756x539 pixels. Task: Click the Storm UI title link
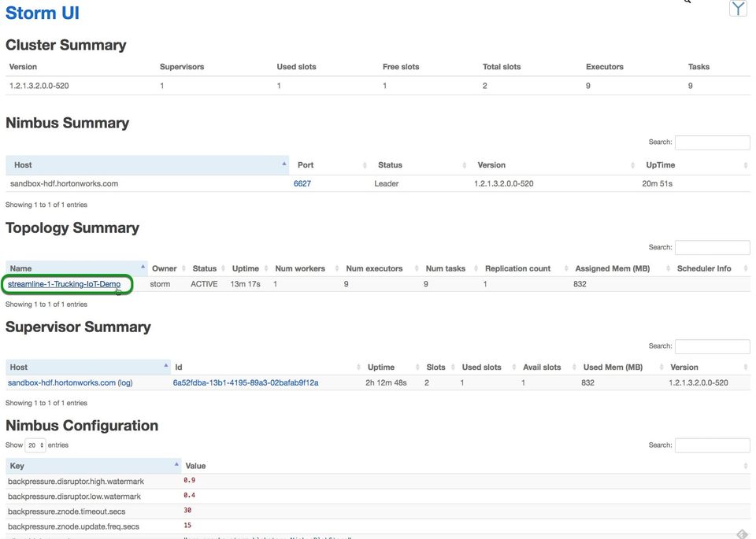(43, 13)
